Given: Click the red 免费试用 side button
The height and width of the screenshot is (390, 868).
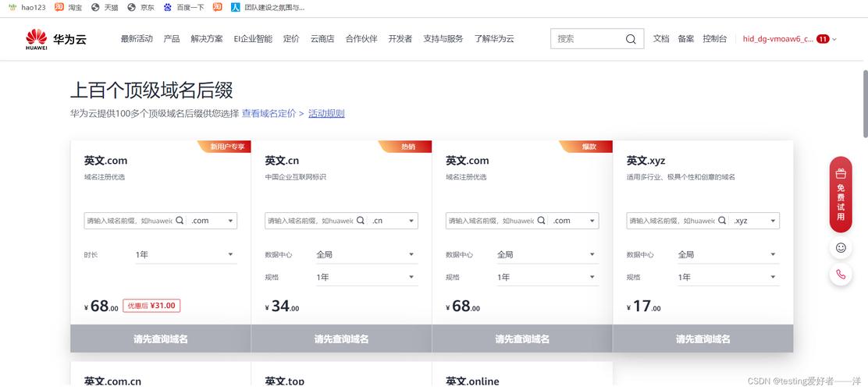Looking at the screenshot, I should (x=841, y=194).
